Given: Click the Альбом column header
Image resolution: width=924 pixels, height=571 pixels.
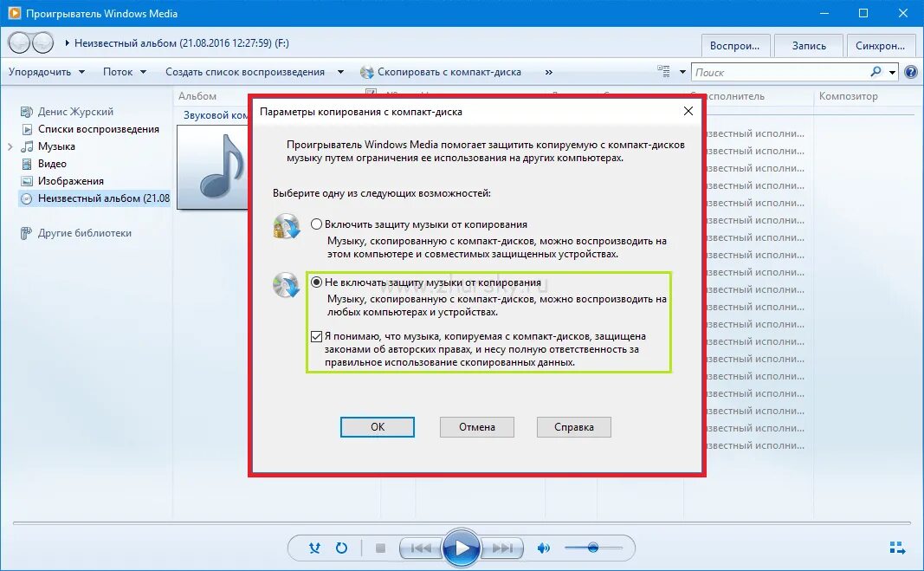Looking at the screenshot, I should (x=197, y=95).
